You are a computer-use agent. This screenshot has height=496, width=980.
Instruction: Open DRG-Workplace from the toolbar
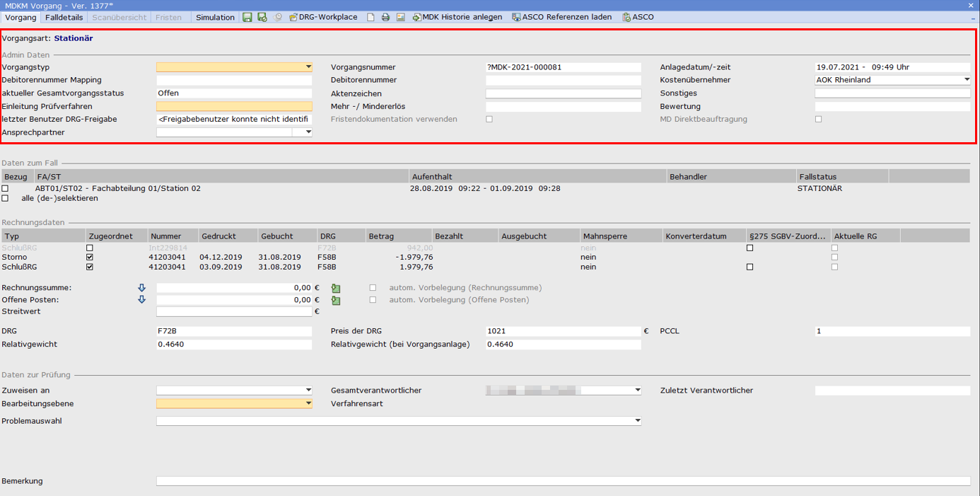point(323,17)
